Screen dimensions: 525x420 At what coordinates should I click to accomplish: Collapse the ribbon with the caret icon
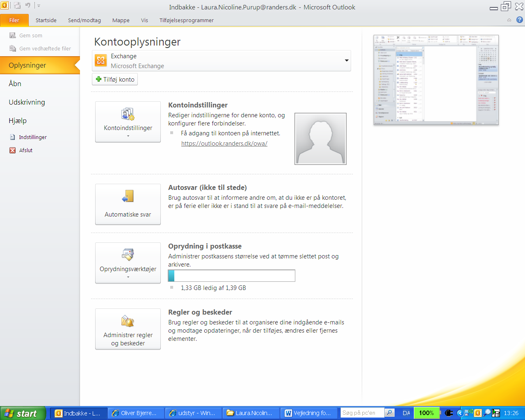click(x=509, y=20)
